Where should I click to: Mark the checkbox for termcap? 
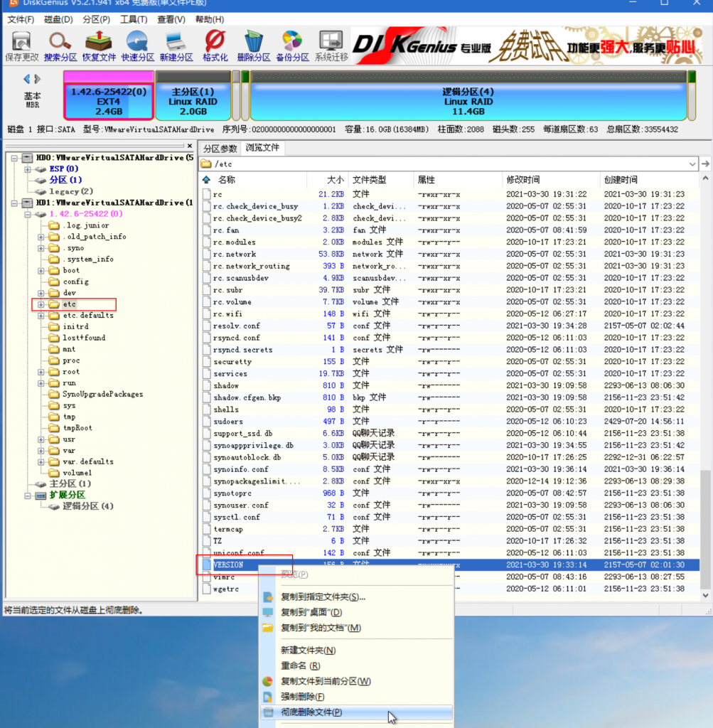pos(207,529)
